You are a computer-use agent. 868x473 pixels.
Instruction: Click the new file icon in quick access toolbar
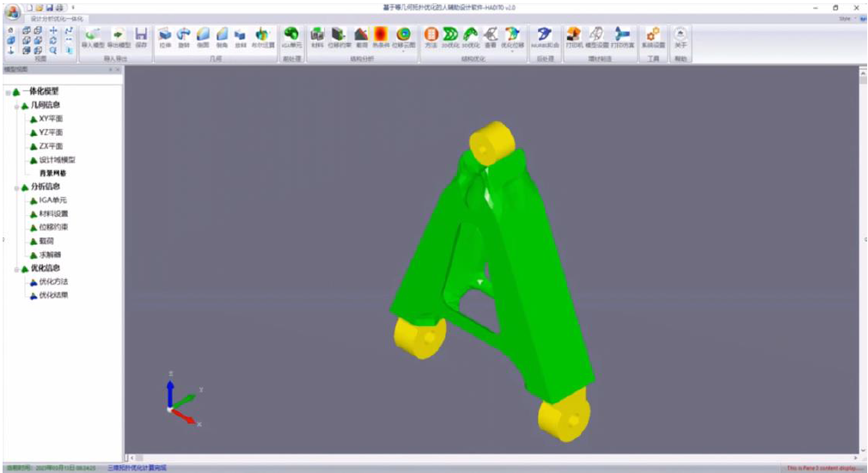(29, 8)
